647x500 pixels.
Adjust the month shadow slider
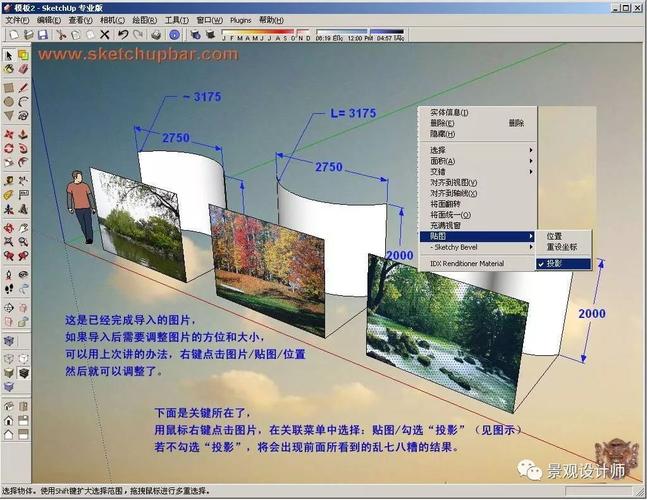[266, 33]
